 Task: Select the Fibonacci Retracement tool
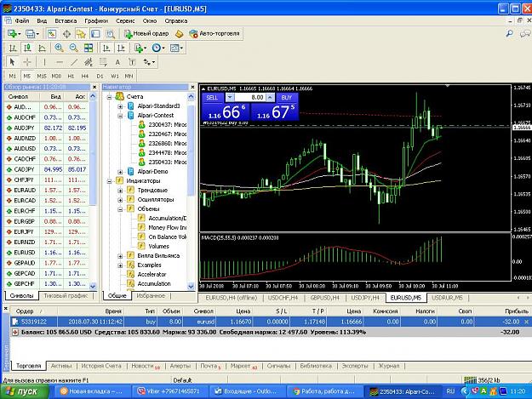[103, 62]
